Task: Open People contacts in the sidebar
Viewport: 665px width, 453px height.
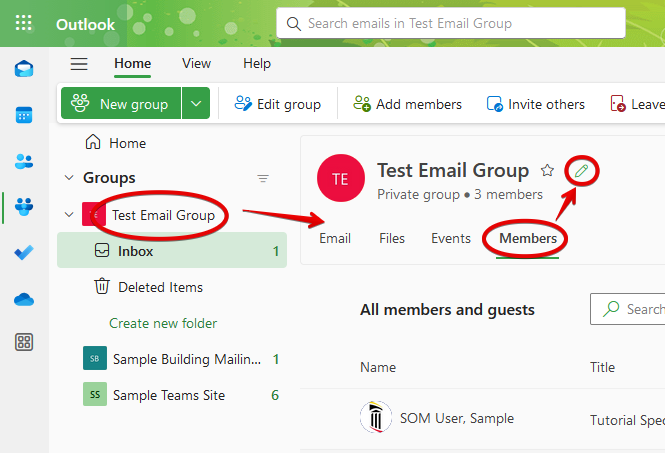Action: coord(24,161)
